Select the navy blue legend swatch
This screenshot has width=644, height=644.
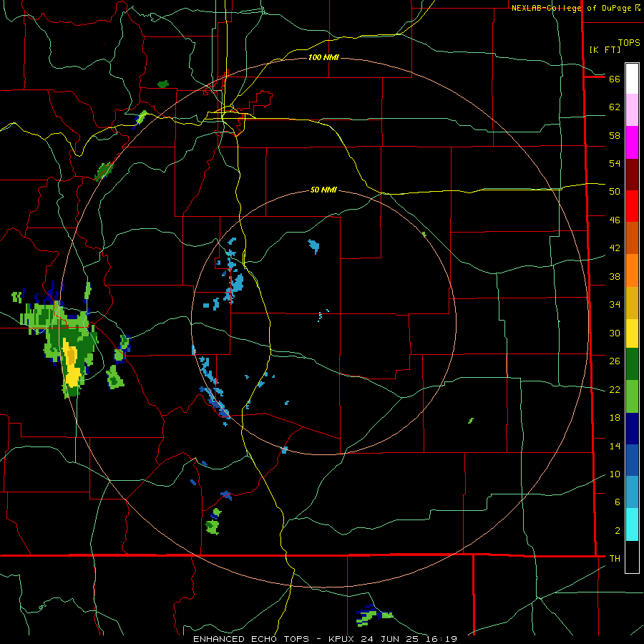coord(632,429)
